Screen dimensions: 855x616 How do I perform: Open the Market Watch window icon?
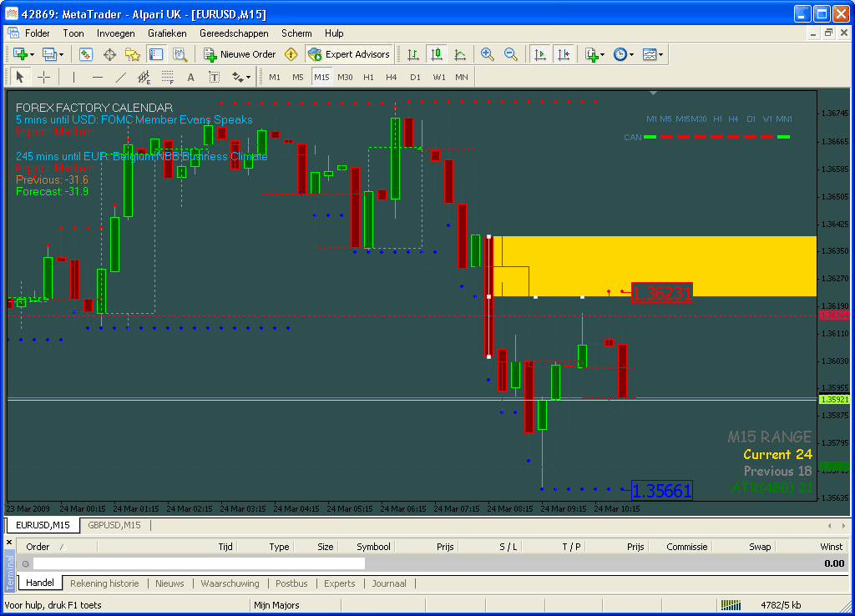pyautogui.click(x=86, y=54)
